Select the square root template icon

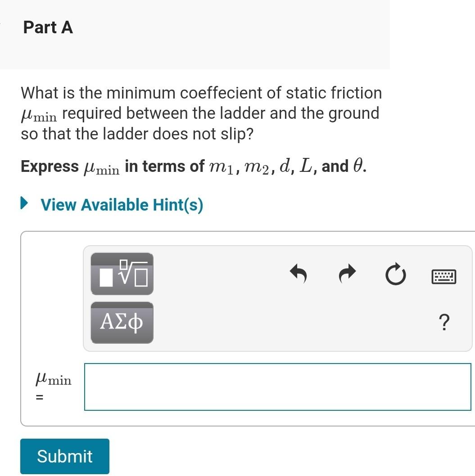pyautogui.click(x=122, y=274)
